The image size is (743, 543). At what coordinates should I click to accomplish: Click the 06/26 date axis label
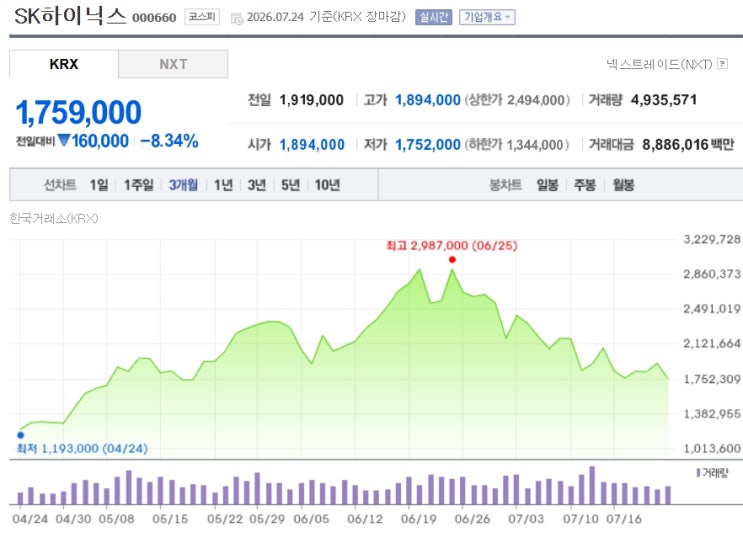(472, 519)
